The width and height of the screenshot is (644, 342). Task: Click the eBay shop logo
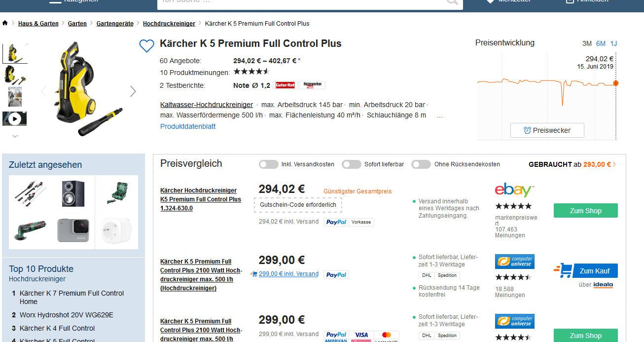[514, 190]
